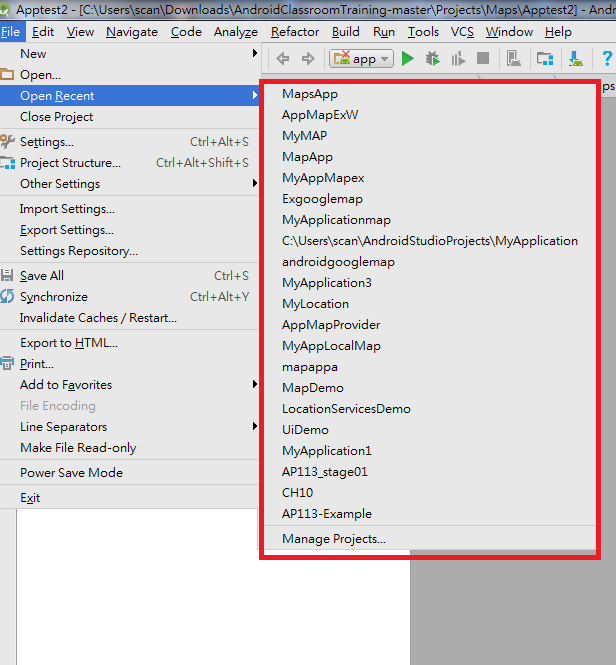
Task: Open the Refactor menu
Action: 295,32
